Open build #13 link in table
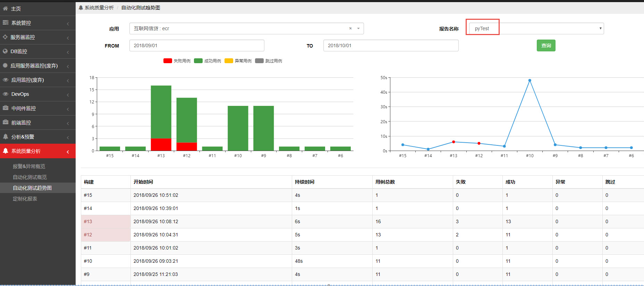 88,221
